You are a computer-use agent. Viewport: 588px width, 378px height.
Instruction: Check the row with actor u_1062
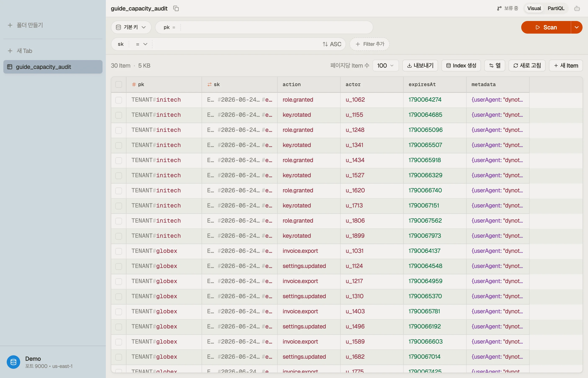[118, 100]
